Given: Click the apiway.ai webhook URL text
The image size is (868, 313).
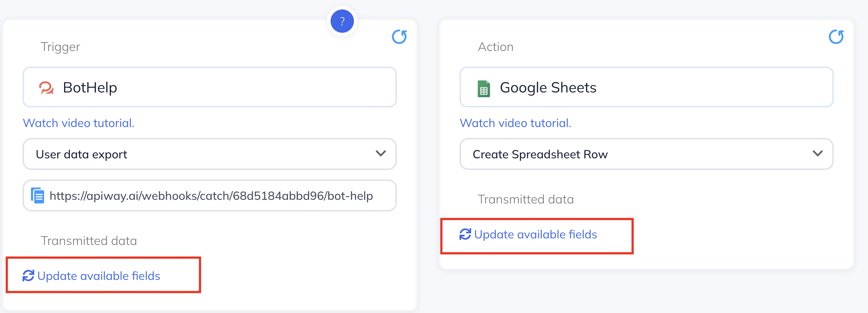Looking at the screenshot, I should [211, 196].
